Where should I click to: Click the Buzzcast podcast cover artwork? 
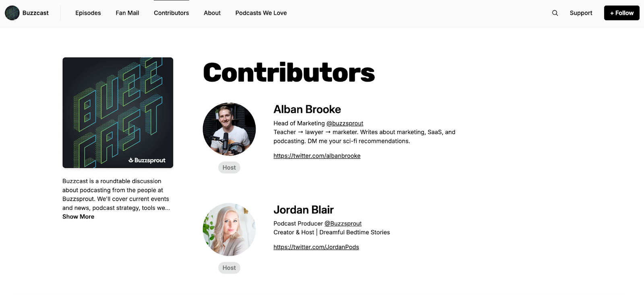[118, 113]
